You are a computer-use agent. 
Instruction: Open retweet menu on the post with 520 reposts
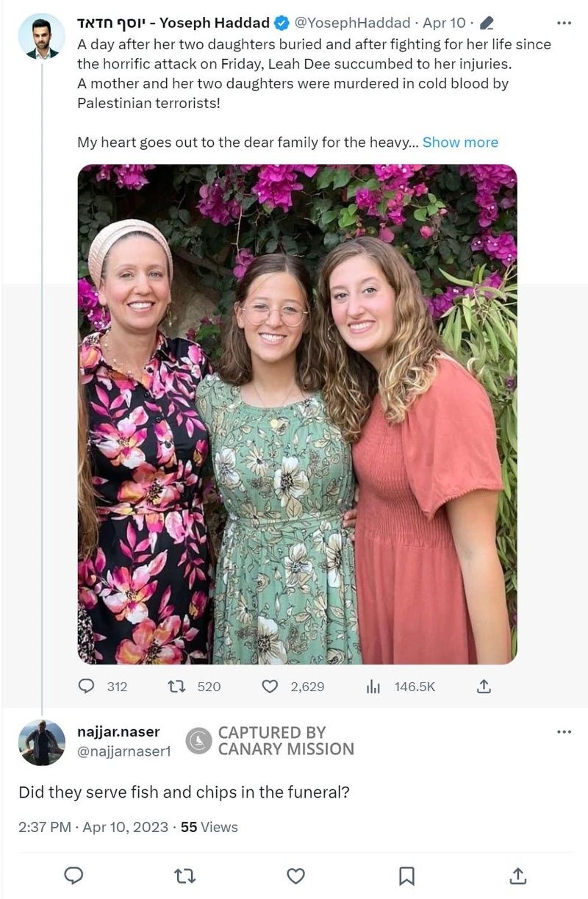click(x=176, y=687)
